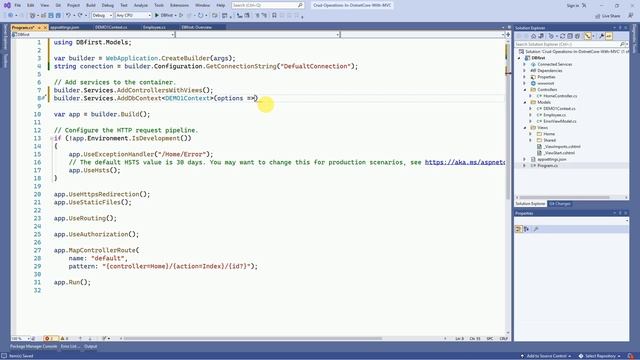Open the Debug menu
Image resolution: width=640 pixels, height=360 pixels.
[108, 5]
